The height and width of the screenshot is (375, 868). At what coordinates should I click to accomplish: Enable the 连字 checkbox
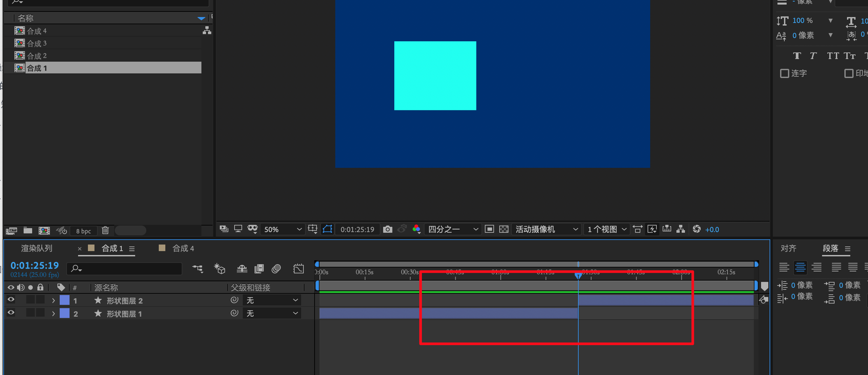784,73
